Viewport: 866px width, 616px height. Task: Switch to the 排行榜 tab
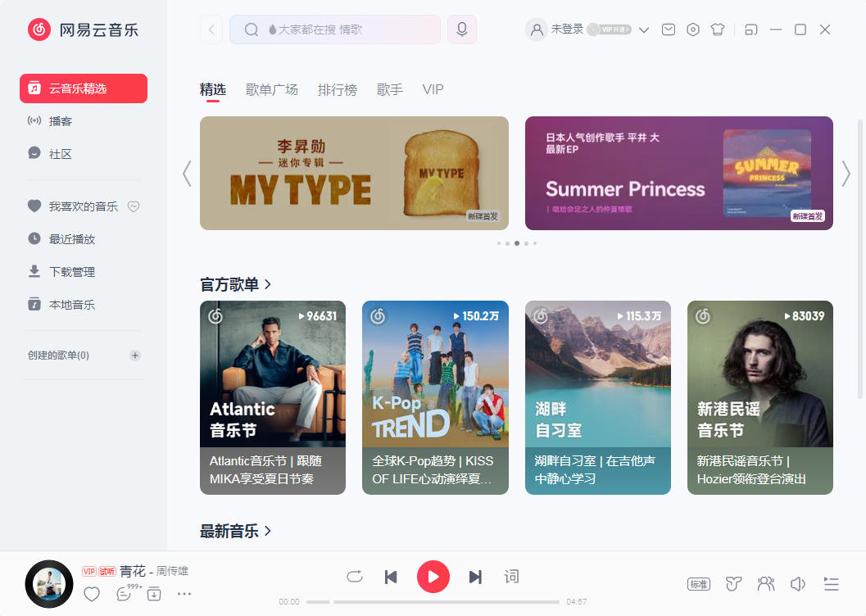(338, 89)
